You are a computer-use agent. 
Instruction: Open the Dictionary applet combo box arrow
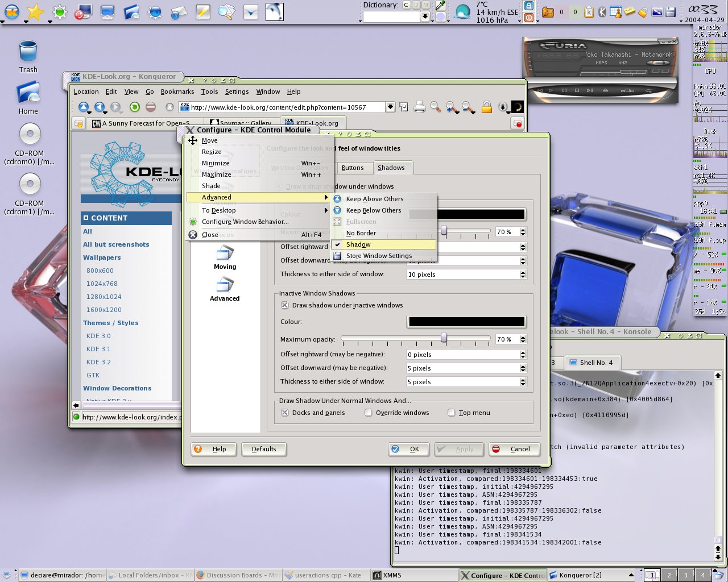tap(425, 17)
